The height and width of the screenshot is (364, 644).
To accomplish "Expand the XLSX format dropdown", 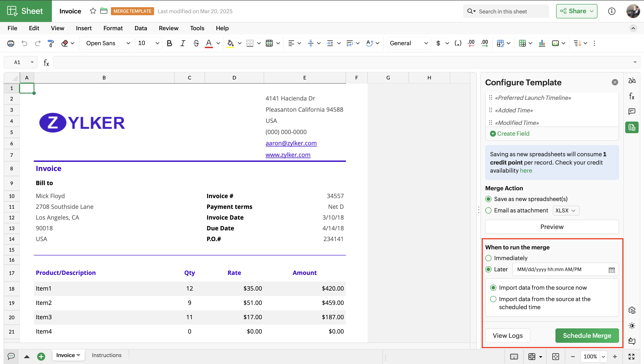I will 566,210.
